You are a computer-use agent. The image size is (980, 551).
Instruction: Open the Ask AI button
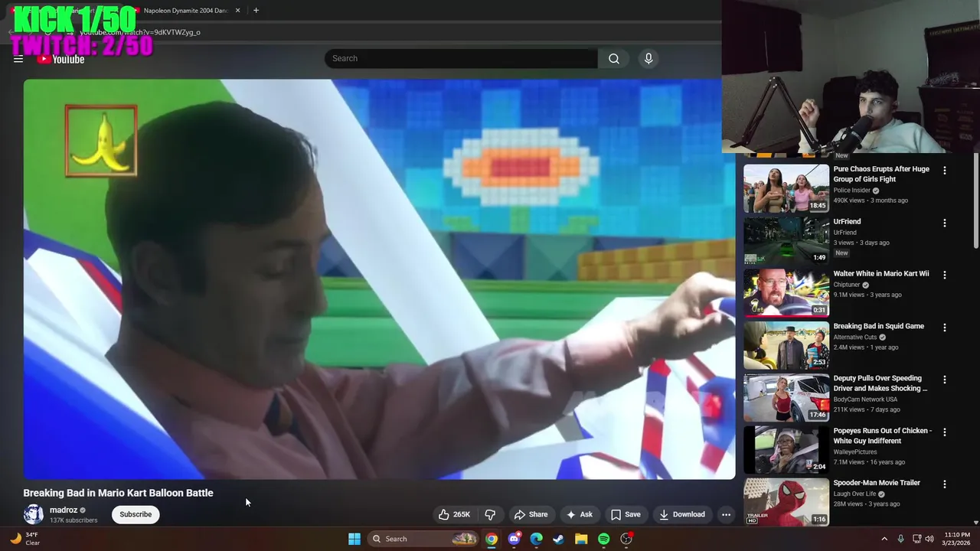pyautogui.click(x=579, y=514)
